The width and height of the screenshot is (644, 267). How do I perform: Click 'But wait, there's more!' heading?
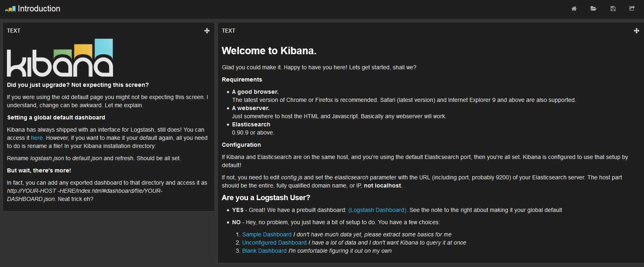pyautogui.click(x=39, y=170)
